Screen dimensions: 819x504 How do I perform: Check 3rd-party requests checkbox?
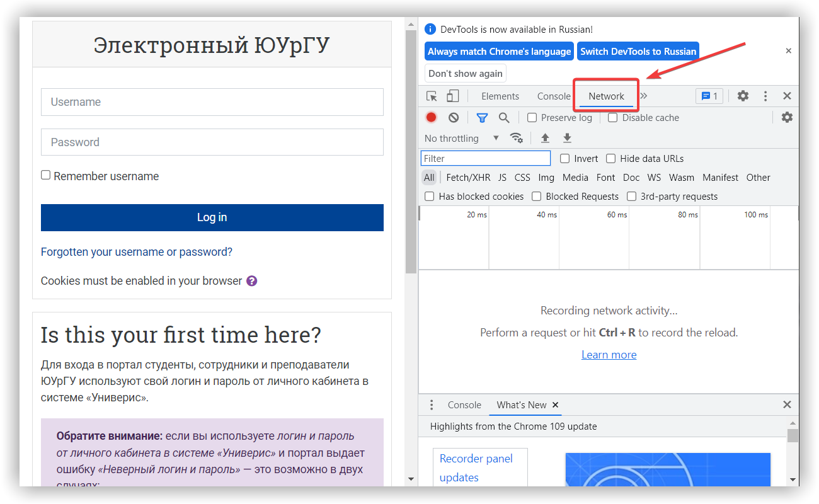(x=631, y=196)
